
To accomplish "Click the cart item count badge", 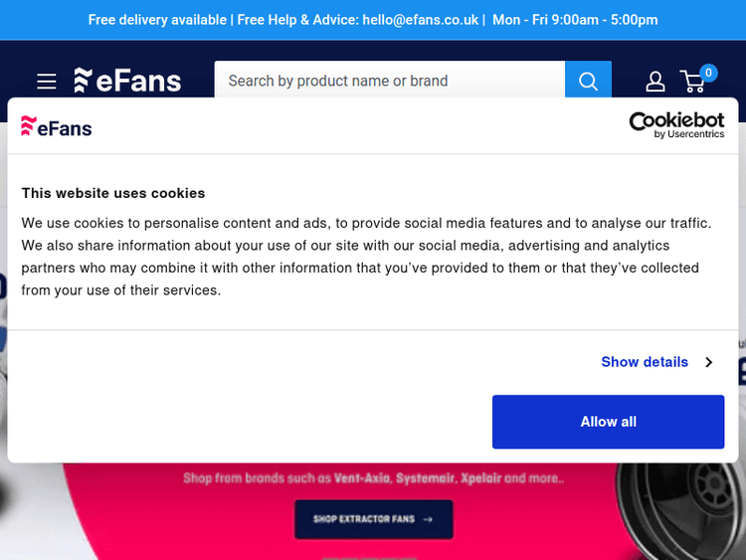I will 708,73.
